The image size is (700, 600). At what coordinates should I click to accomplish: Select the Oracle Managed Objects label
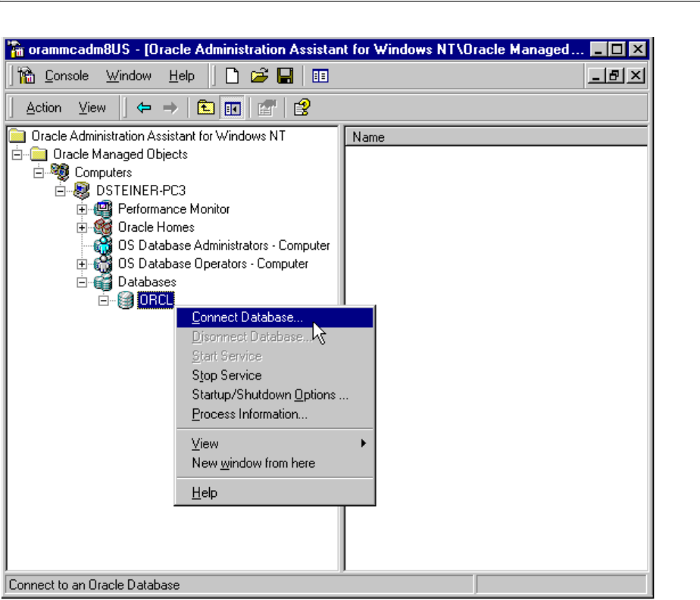pos(120,155)
